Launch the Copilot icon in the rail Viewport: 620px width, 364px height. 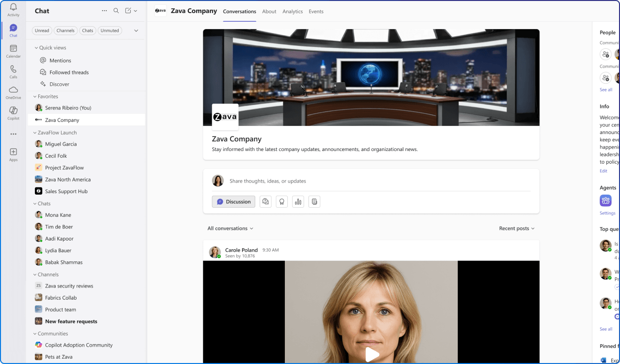pyautogui.click(x=13, y=113)
